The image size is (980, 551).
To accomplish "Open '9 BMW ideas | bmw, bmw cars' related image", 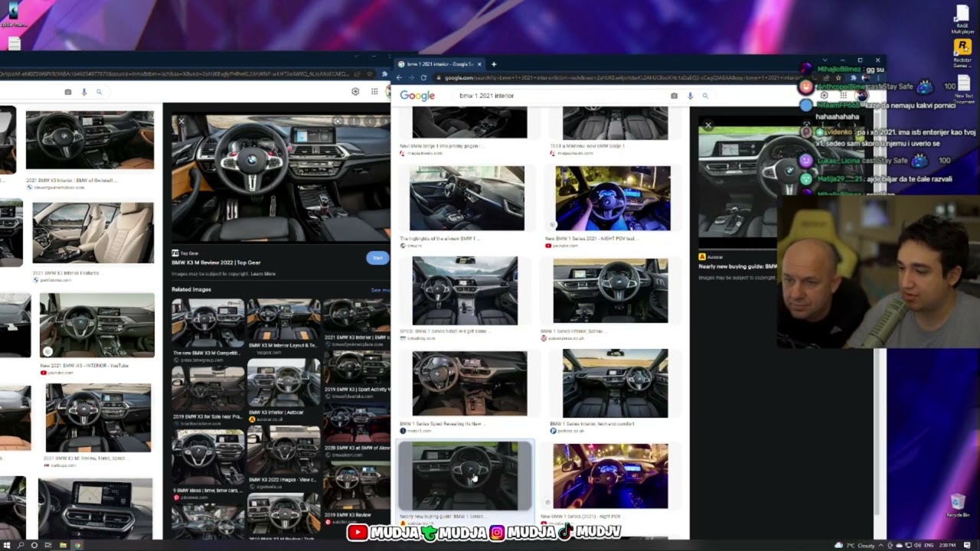I will pyautogui.click(x=207, y=457).
